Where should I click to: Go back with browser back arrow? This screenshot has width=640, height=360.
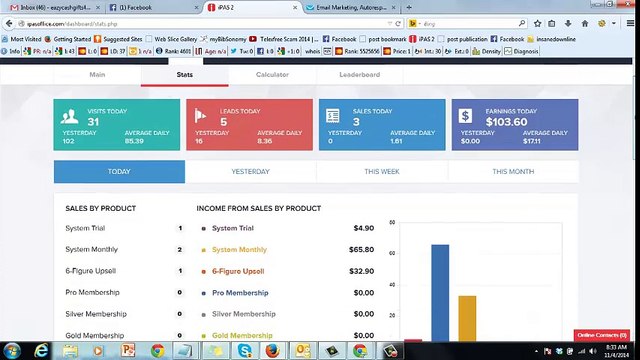tap(9, 24)
